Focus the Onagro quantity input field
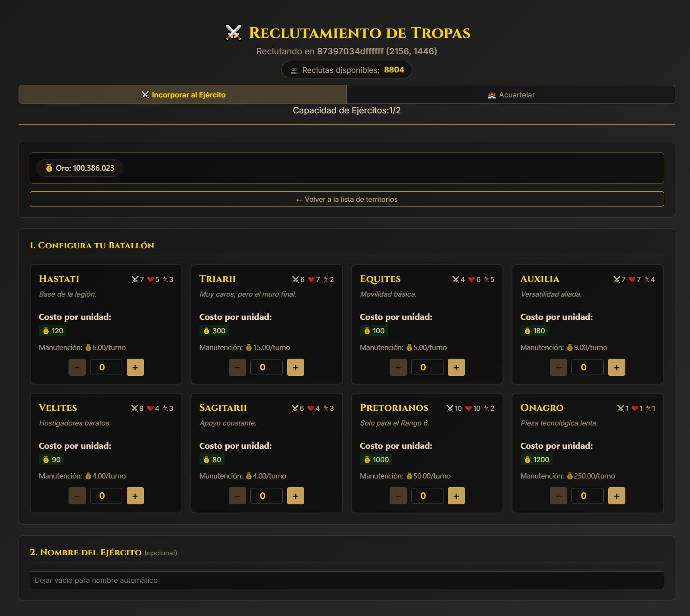 (x=587, y=496)
